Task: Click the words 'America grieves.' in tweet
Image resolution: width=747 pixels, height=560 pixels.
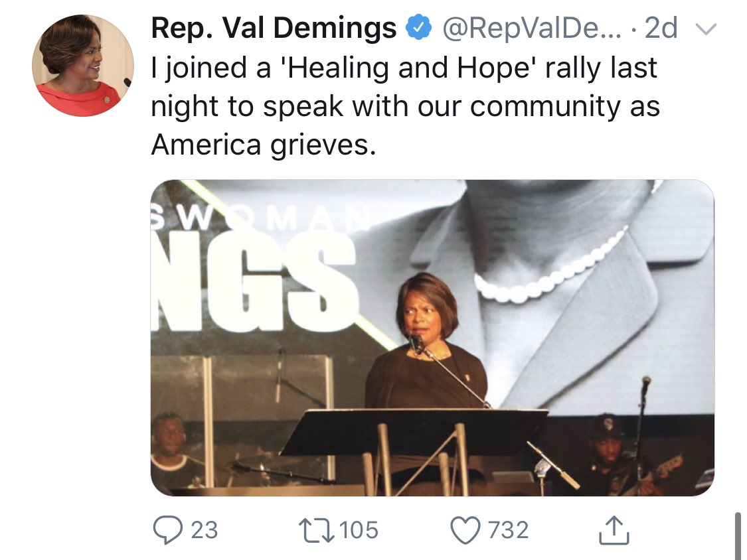Action: (264, 144)
